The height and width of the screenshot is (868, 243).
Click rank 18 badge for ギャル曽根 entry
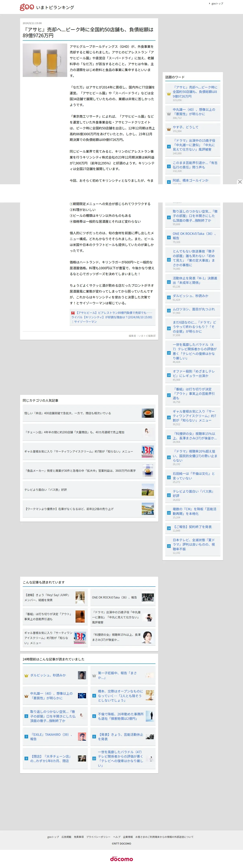click(169, 417)
